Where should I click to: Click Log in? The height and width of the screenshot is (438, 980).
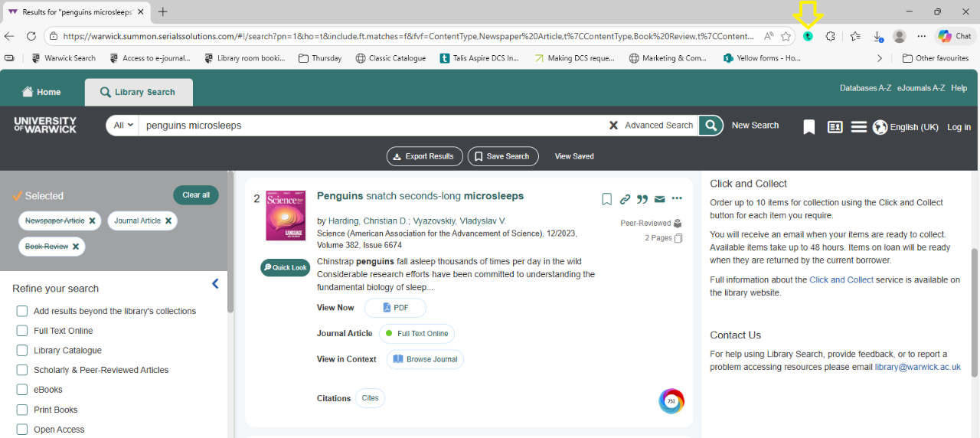959,127
